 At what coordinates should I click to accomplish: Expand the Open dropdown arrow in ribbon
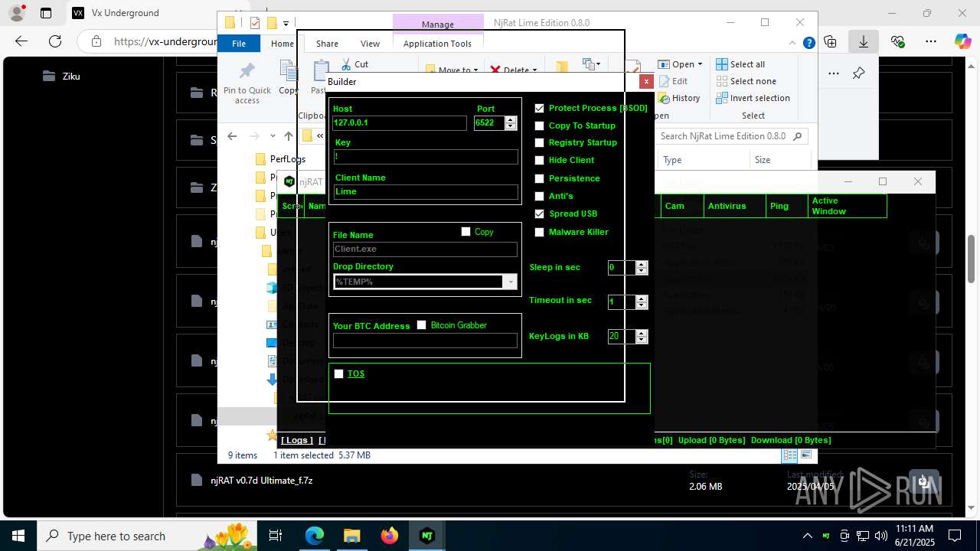(x=700, y=64)
